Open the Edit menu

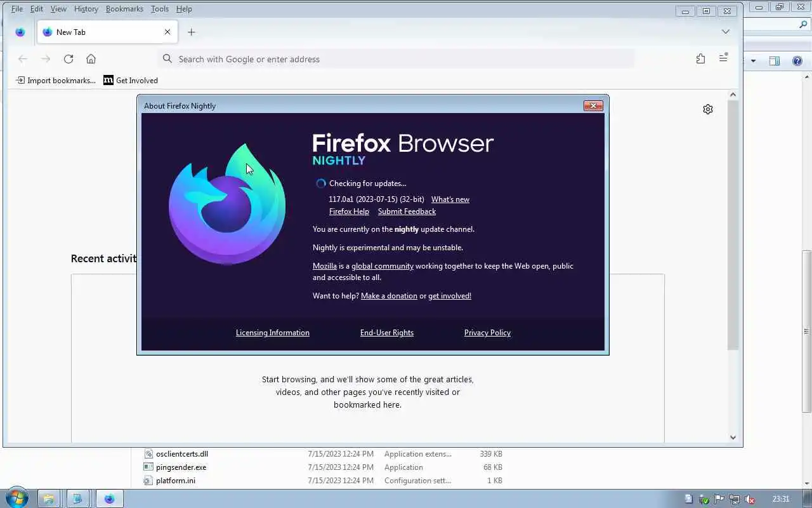(37, 9)
